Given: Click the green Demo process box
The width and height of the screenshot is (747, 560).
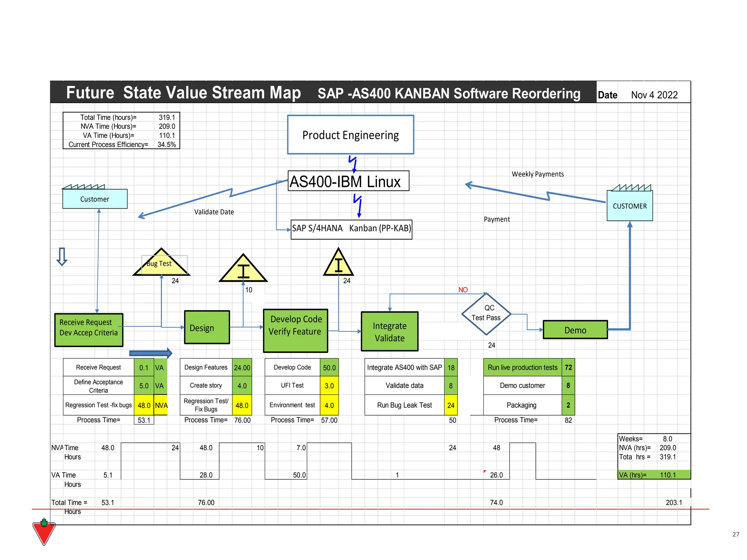Looking at the screenshot, I should [x=575, y=330].
